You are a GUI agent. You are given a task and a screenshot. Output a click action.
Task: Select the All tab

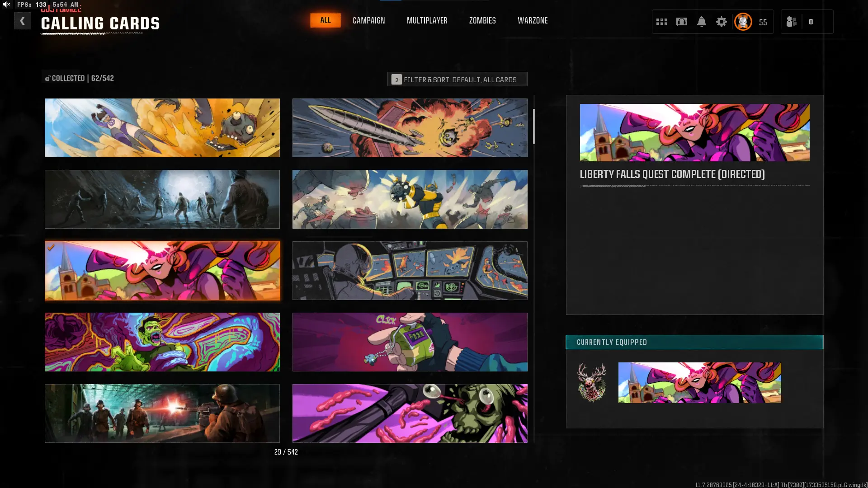pos(325,20)
